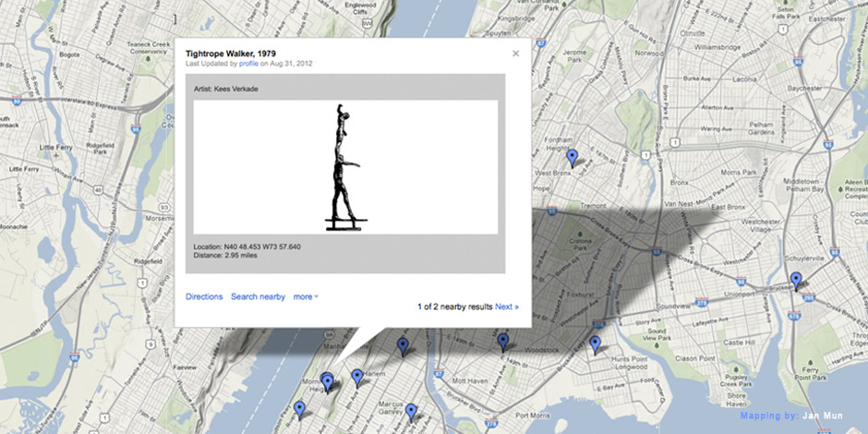Screen dimensions: 868x434
Task: Select the map pin on the Harlem label
Action: coord(357,378)
